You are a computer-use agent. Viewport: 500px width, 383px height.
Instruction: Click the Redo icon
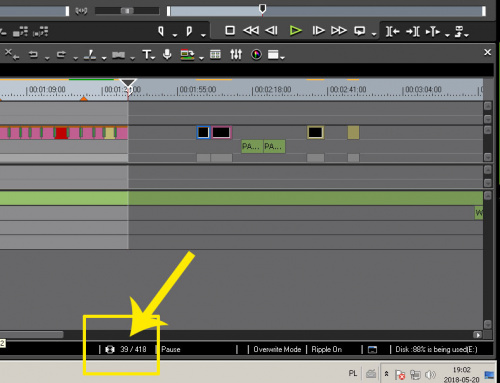point(61,54)
